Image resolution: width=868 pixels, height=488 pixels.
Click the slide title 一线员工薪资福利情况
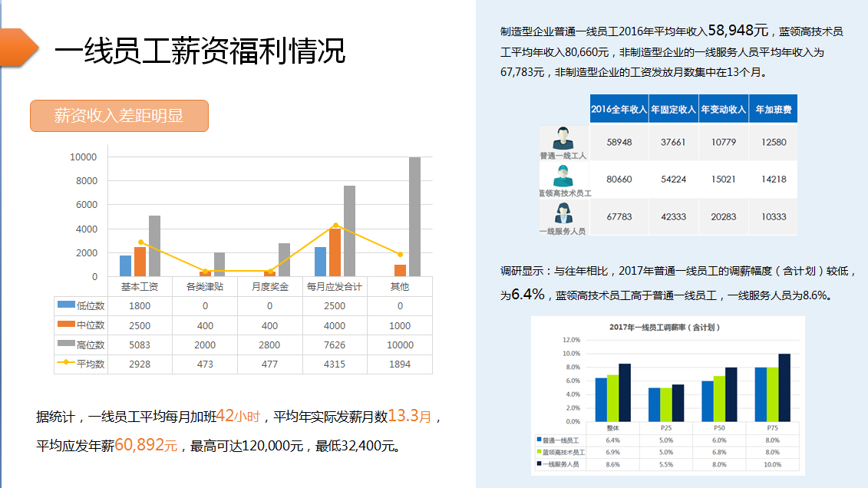coord(200,51)
